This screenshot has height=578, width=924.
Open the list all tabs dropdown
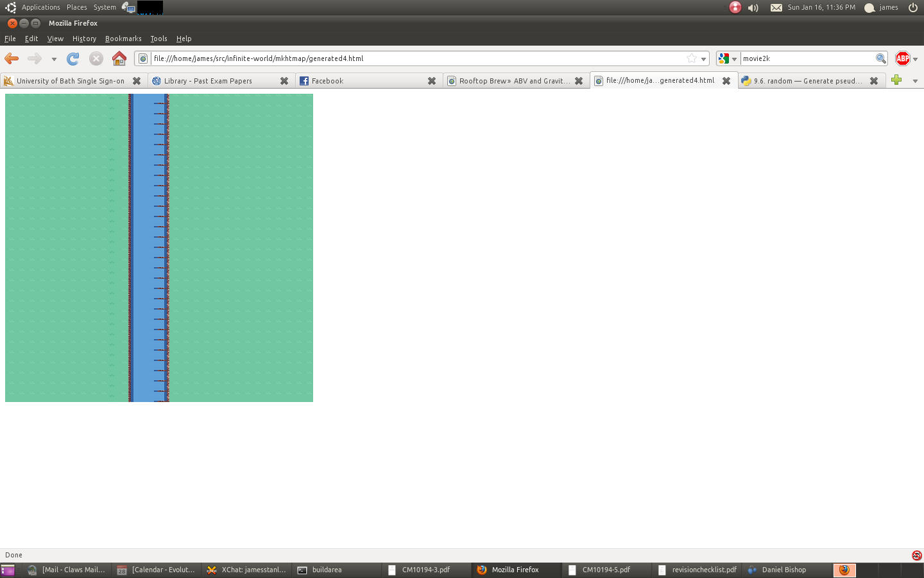tap(915, 81)
